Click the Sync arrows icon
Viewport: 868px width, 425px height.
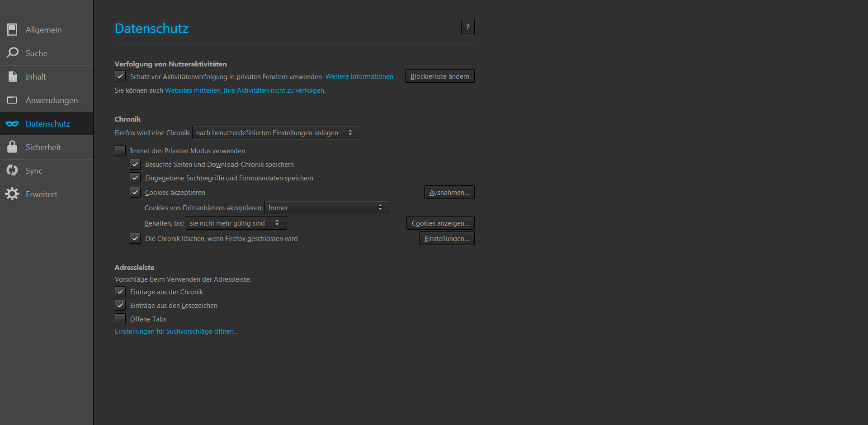12,170
